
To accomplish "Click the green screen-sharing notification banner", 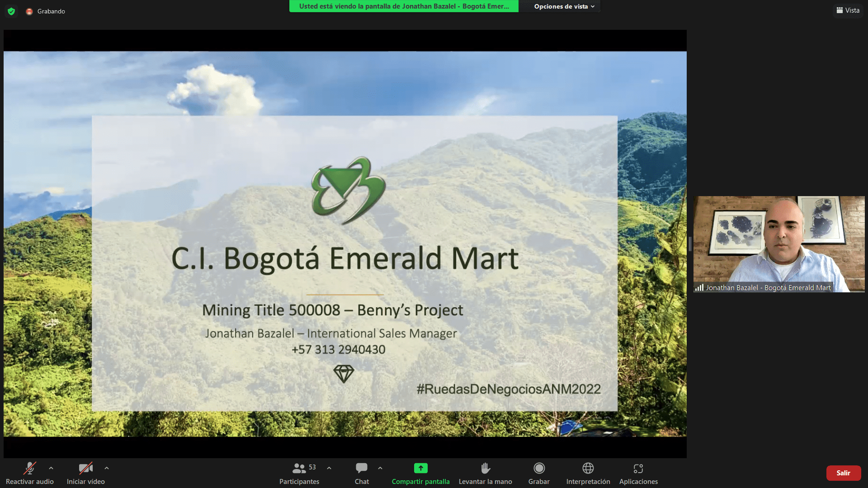I will coord(404,6).
